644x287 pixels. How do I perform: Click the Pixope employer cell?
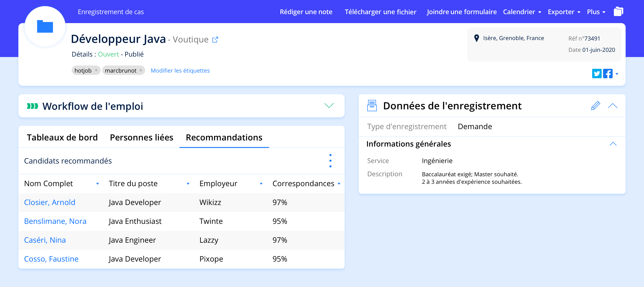coord(211,259)
